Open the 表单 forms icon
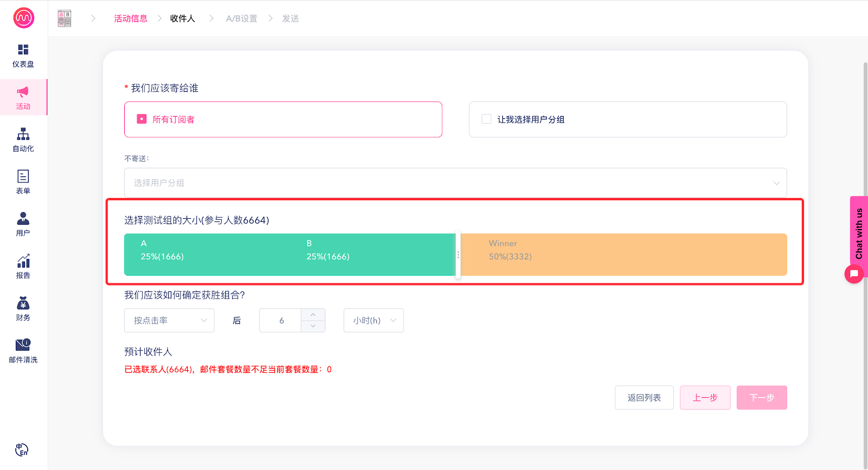The height and width of the screenshot is (470, 868). (23, 176)
